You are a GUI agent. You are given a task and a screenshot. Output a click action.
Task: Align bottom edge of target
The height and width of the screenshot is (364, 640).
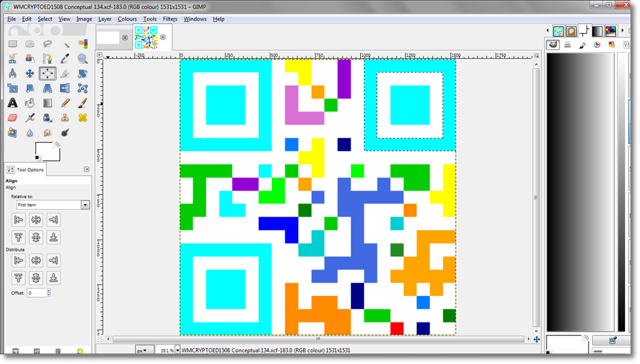(53, 237)
